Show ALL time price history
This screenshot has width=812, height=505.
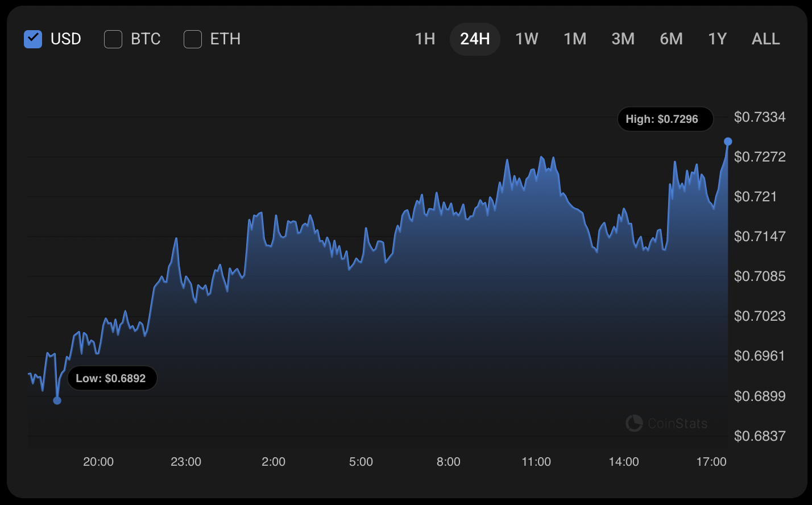tap(765, 39)
